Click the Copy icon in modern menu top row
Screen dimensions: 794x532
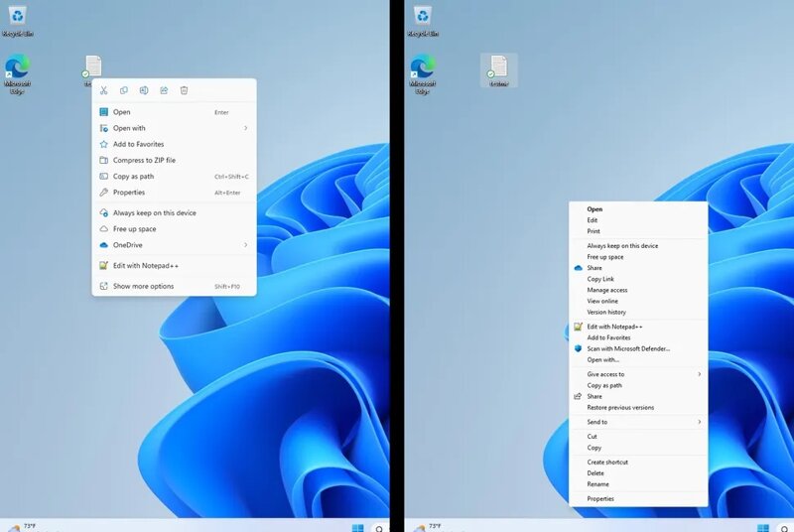point(123,90)
